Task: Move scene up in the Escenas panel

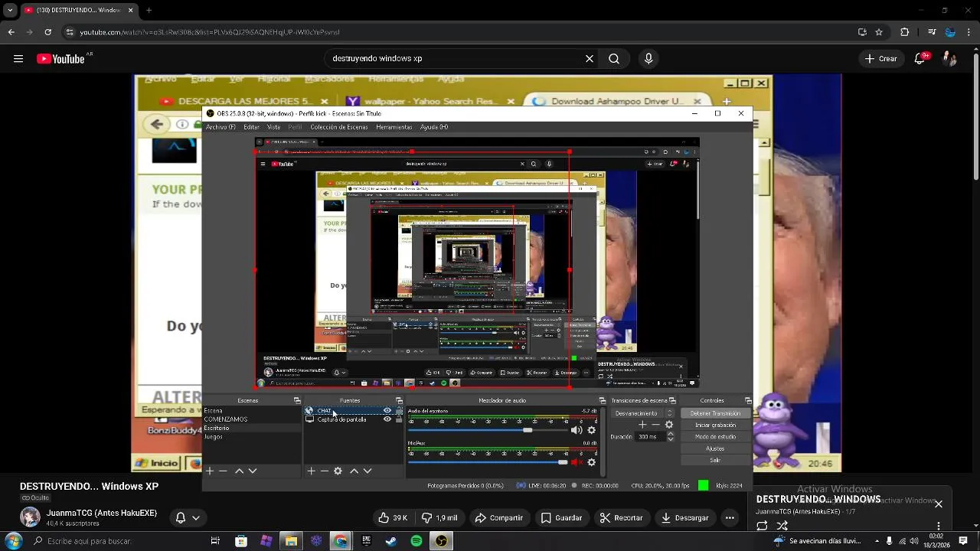Action: [239, 471]
